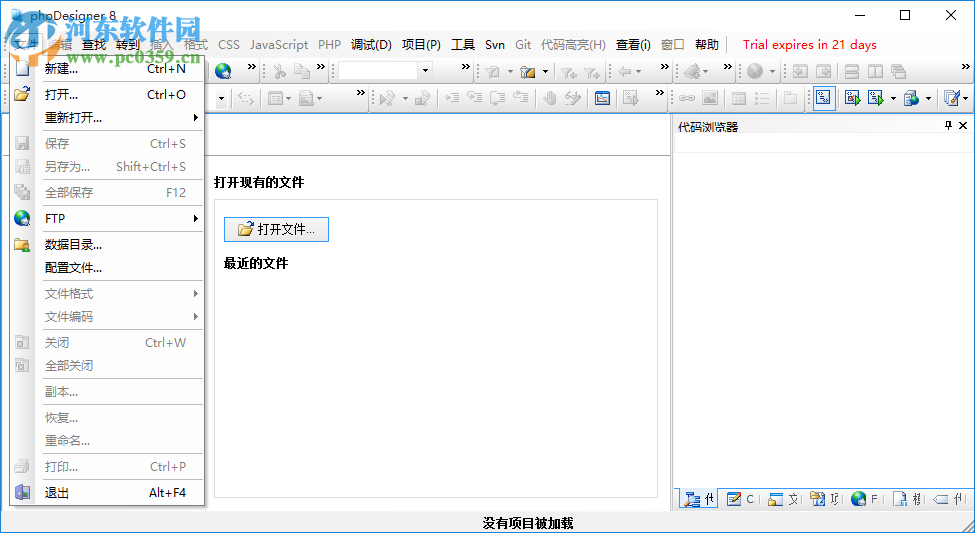
Task: Click the toolbar combo box input field
Action: (x=378, y=70)
